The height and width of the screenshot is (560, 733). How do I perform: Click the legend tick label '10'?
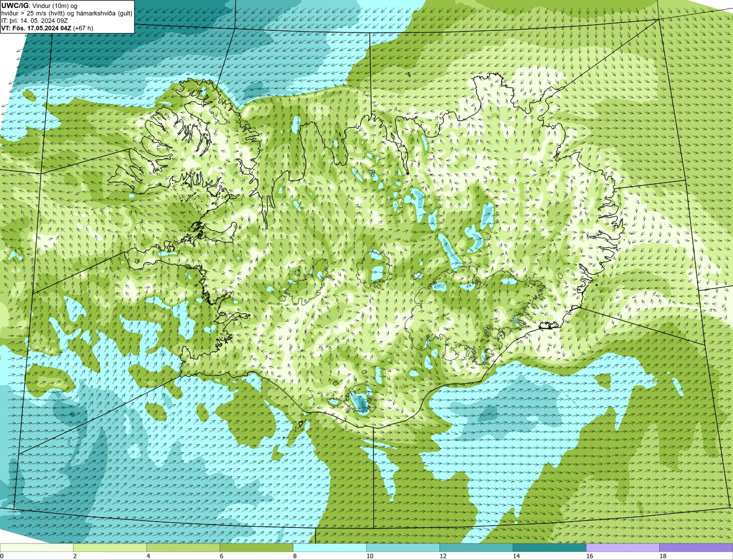point(370,556)
